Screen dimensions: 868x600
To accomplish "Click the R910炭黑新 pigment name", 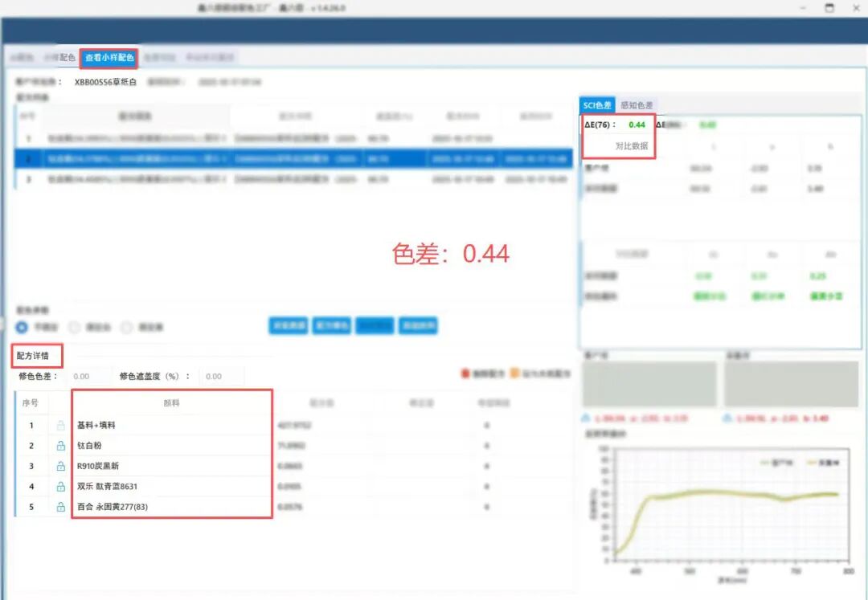I will tap(98, 466).
